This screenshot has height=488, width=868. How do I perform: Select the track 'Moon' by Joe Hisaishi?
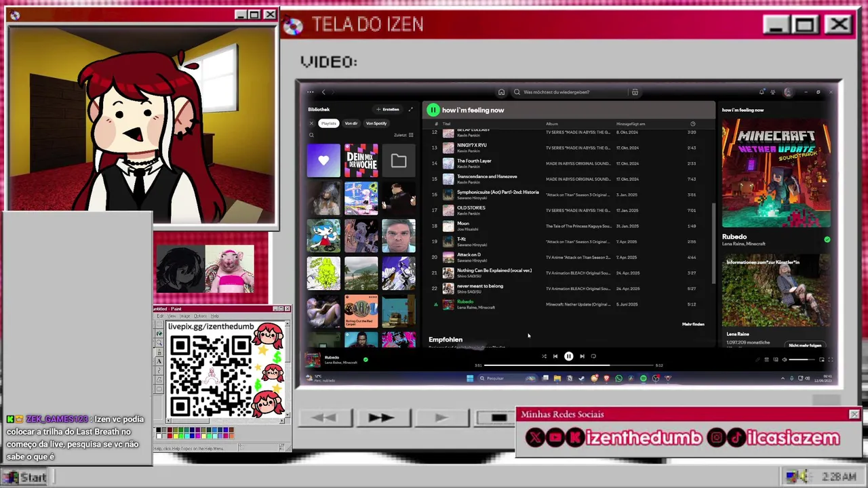click(x=463, y=223)
